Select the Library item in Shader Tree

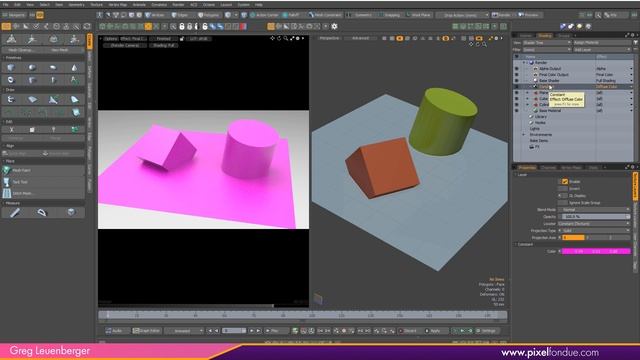[541, 116]
